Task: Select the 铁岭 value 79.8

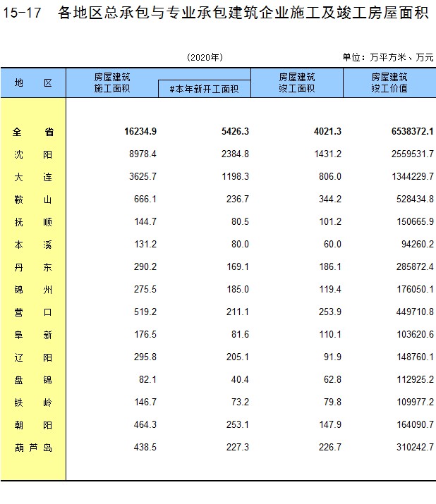Action: [332, 402]
